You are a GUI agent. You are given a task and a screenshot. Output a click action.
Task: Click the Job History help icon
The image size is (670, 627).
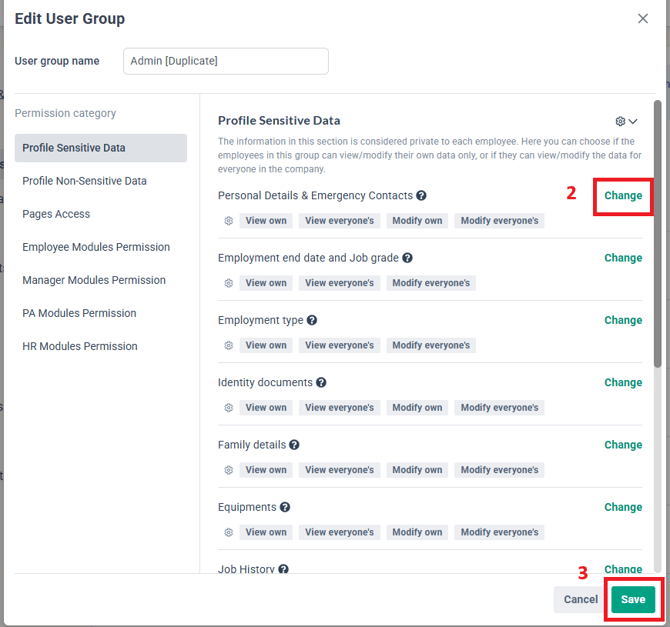pos(283,569)
